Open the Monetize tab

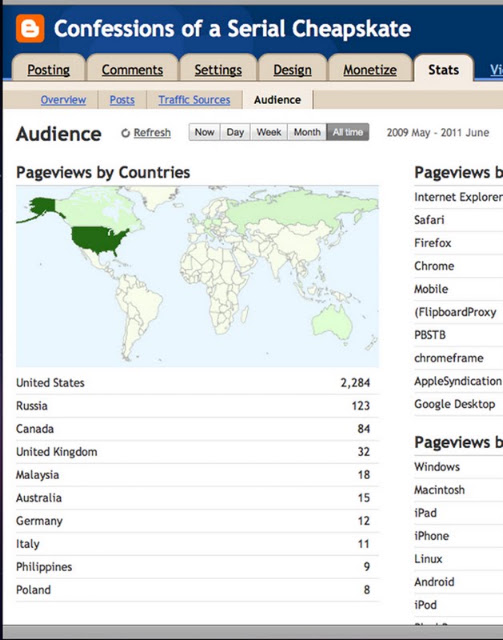[370, 70]
